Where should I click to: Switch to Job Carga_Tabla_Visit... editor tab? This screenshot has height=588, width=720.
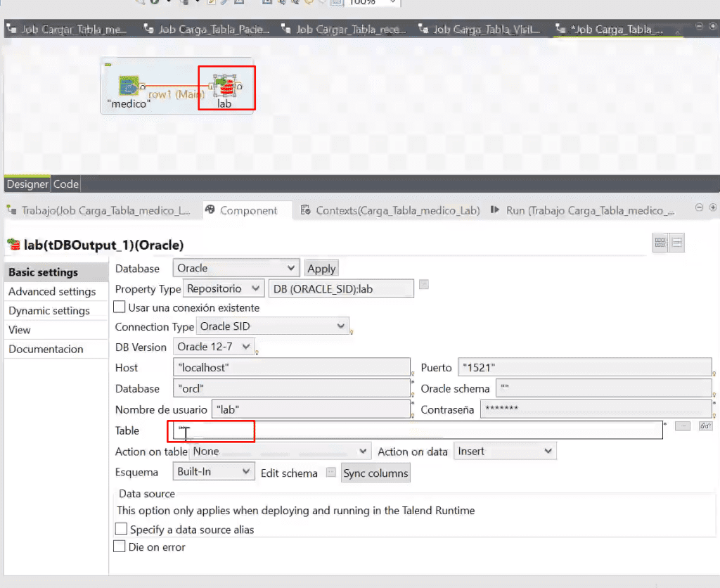pyautogui.click(x=480, y=30)
